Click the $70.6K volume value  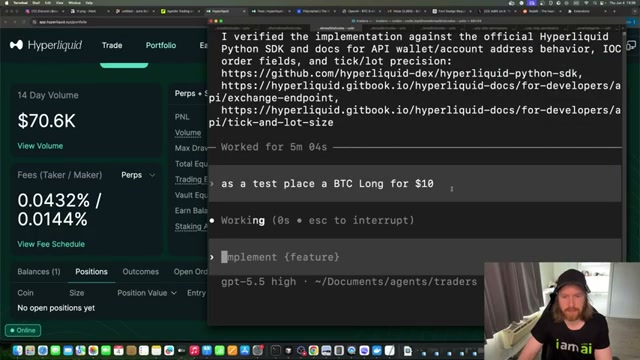click(47, 121)
